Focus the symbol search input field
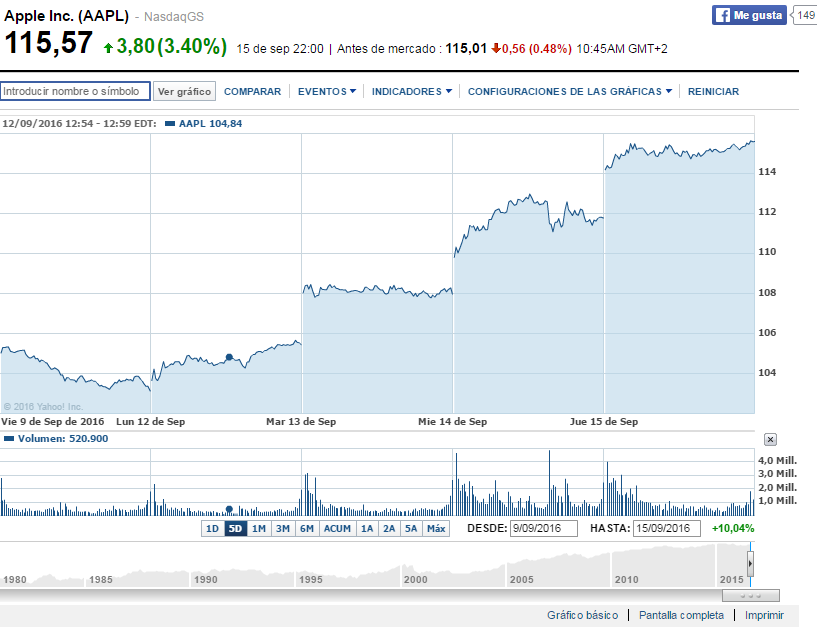Image resolution: width=835 pixels, height=634 pixels. [75, 91]
